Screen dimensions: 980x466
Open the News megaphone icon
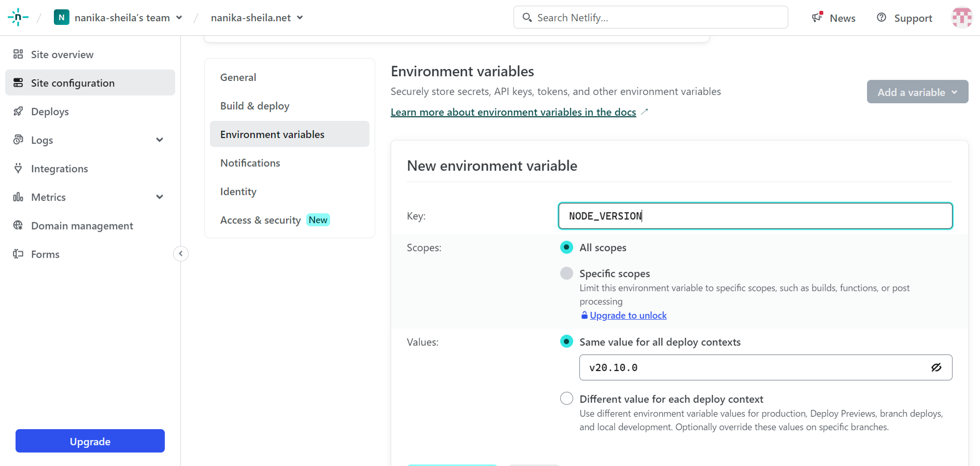pyautogui.click(x=817, y=18)
